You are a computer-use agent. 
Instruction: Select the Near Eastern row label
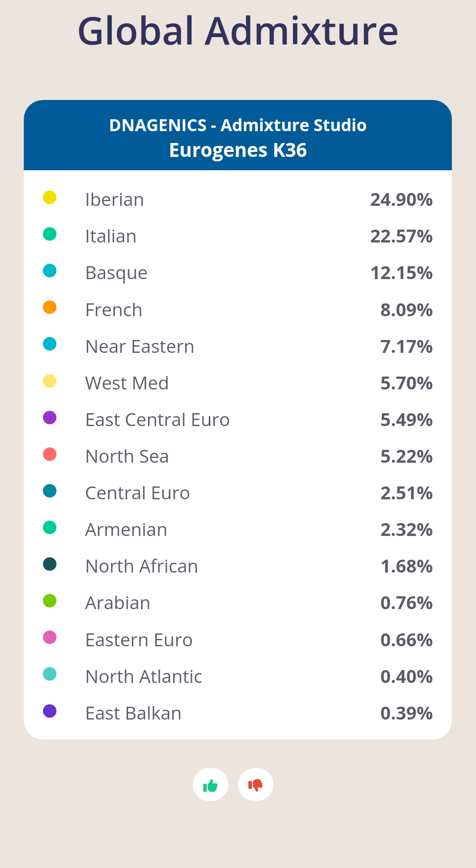click(x=140, y=346)
